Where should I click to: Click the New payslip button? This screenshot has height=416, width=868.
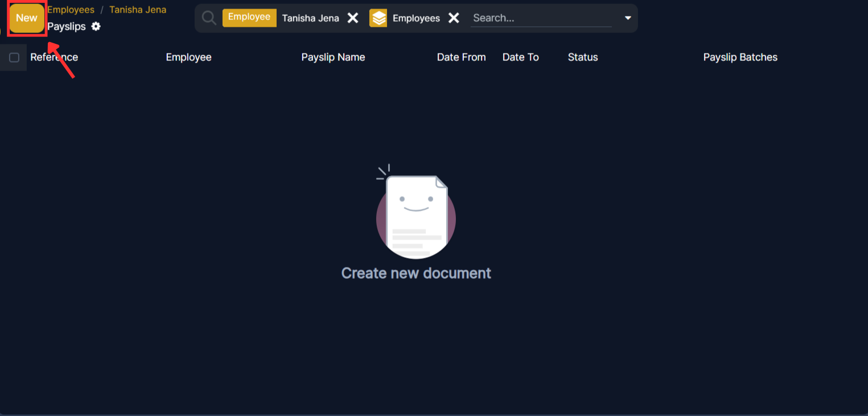coord(26,18)
